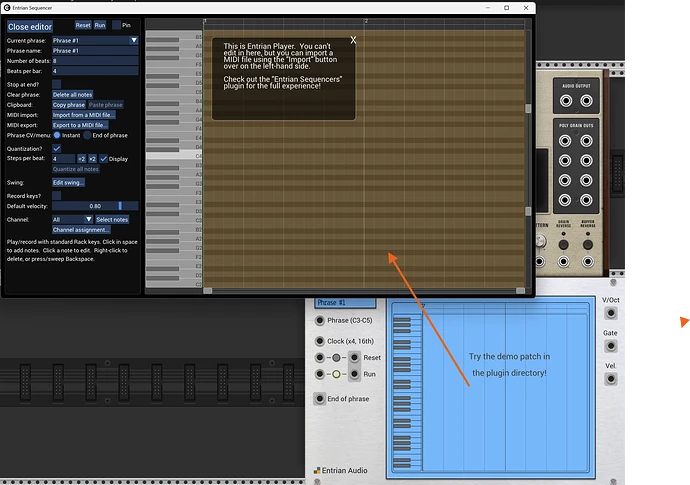690x485 pixels.
Task: Click the lower handle of the vertical scrollbar
Action: coord(528,211)
